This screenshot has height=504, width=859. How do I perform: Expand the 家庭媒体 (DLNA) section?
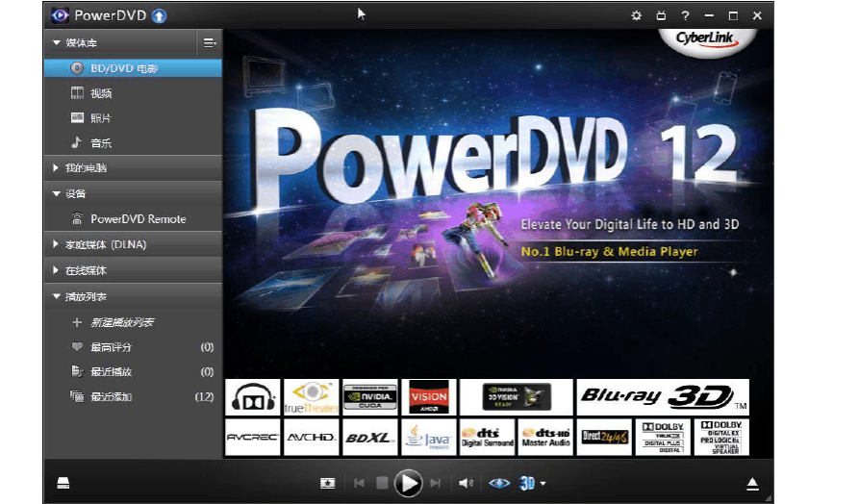tap(105, 244)
